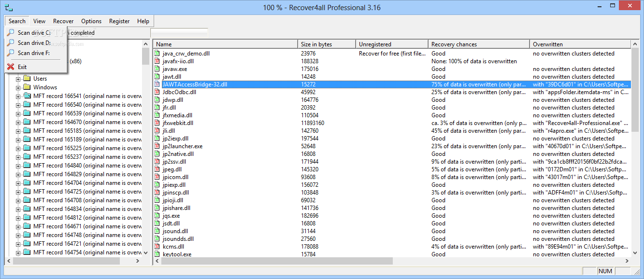Click the MFT record 164670 folder icon

point(27,122)
